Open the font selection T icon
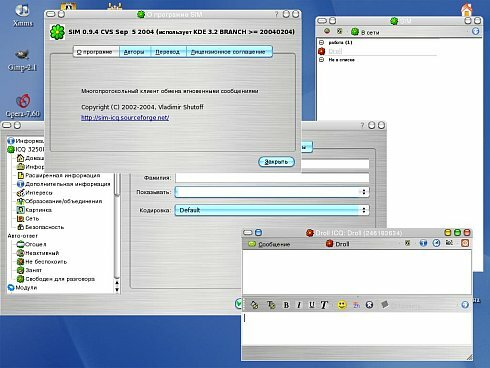The image size is (490, 368). coord(324,305)
